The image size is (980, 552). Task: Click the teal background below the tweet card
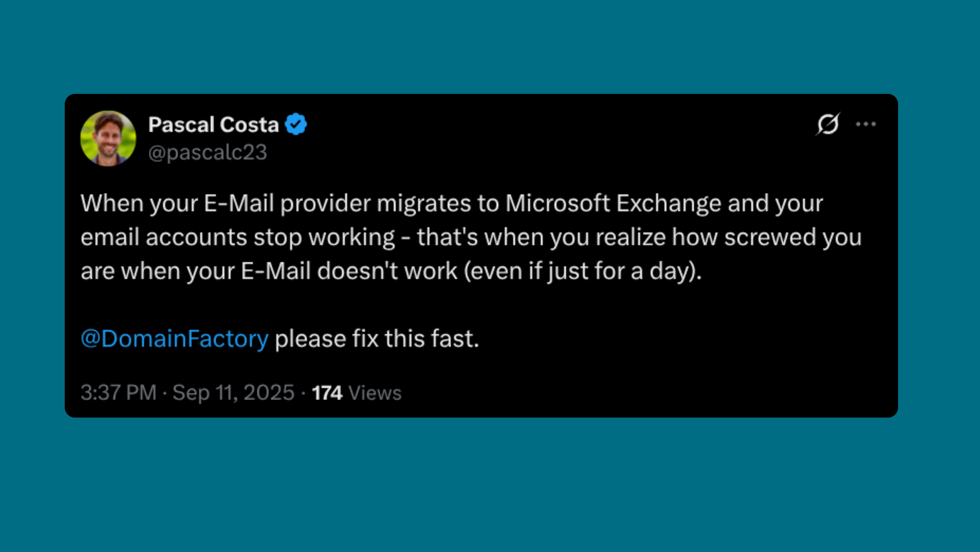coord(490,485)
